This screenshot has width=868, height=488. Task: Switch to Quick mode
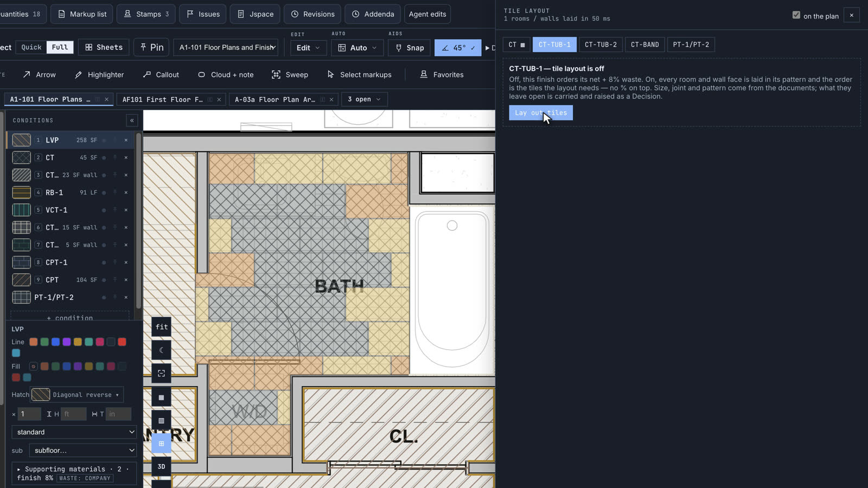click(31, 48)
